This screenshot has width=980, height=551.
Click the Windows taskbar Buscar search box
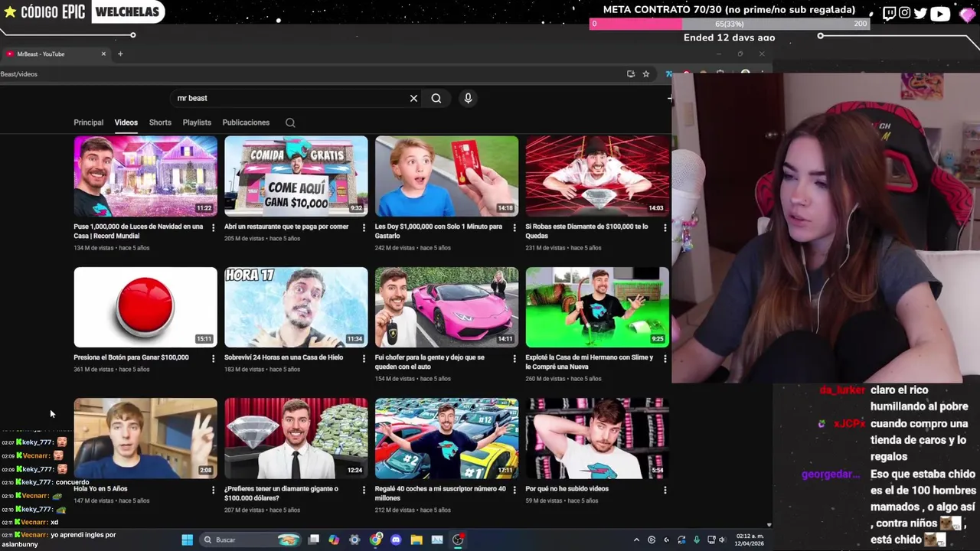(250, 540)
